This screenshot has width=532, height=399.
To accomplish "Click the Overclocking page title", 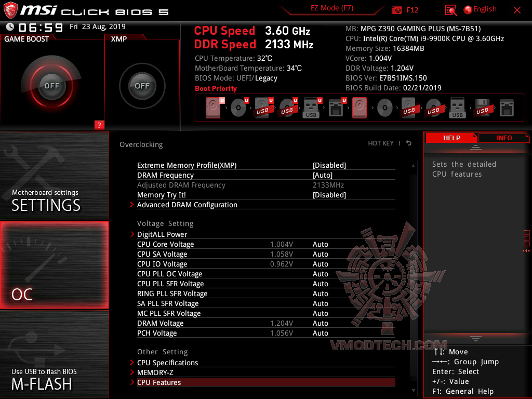I will (141, 144).
